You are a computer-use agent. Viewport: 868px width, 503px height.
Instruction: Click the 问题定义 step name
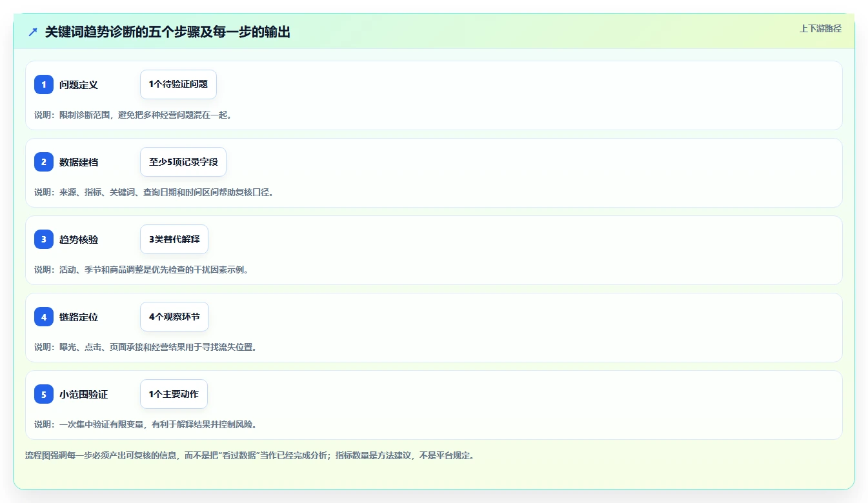click(x=79, y=84)
